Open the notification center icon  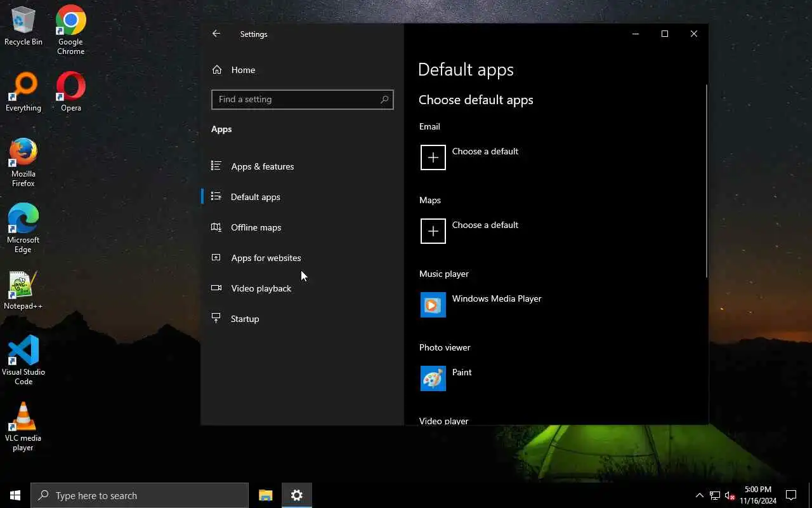pos(791,495)
